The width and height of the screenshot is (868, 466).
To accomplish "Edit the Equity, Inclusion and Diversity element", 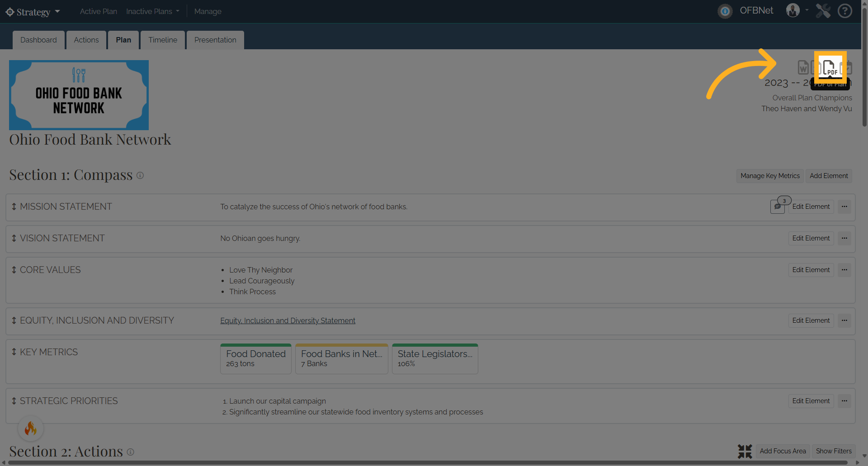I will point(811,320).
